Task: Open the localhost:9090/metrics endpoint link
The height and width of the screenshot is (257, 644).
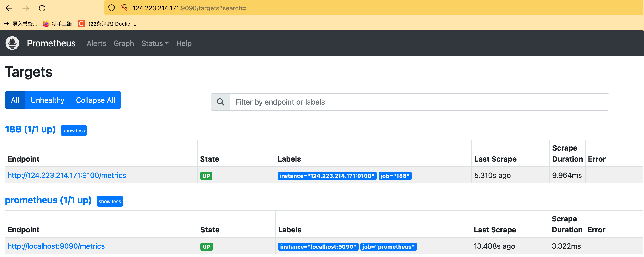Action: click(x=56, y=246)
